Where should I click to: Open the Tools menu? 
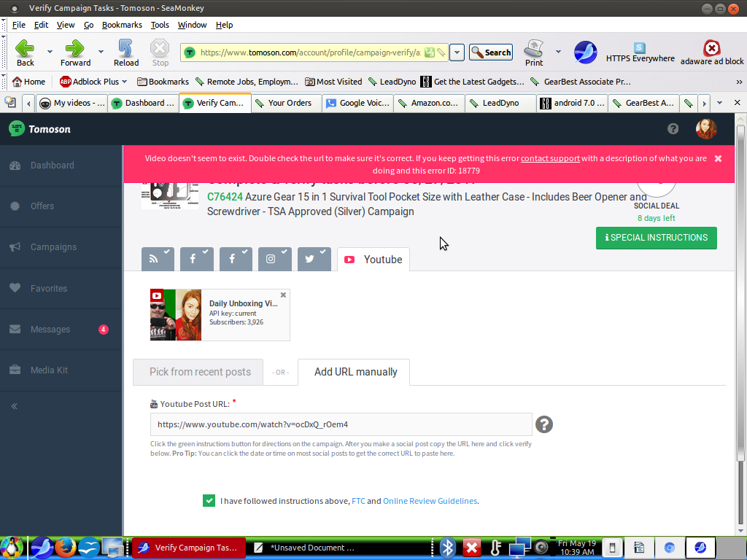pos(160,25)
